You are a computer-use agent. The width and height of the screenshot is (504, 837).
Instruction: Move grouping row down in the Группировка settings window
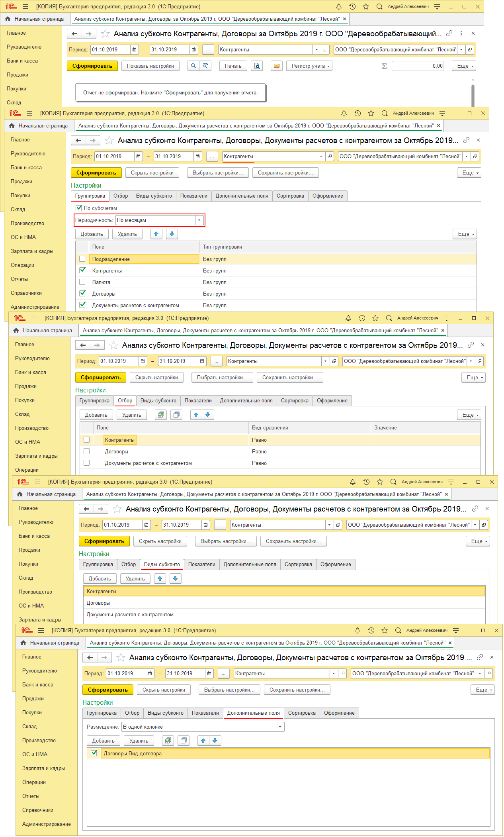172,234
